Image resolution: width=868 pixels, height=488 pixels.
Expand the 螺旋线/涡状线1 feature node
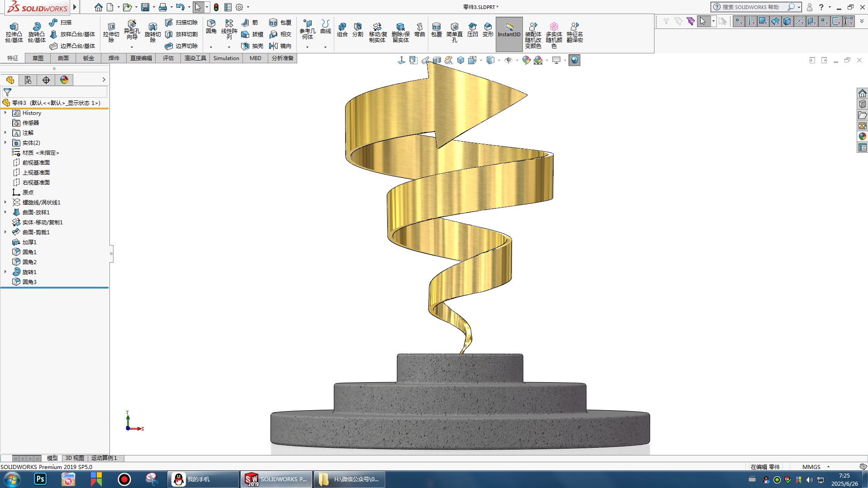[x=5, y=202]
